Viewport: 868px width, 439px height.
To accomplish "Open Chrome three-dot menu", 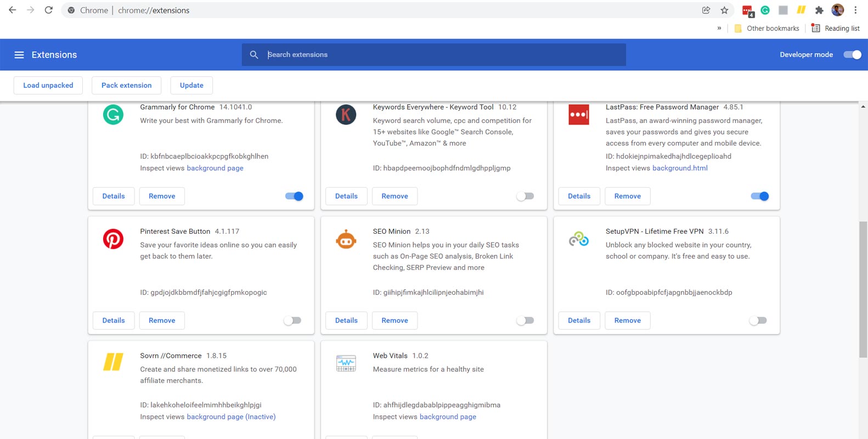I will click(x=855, y=10).
